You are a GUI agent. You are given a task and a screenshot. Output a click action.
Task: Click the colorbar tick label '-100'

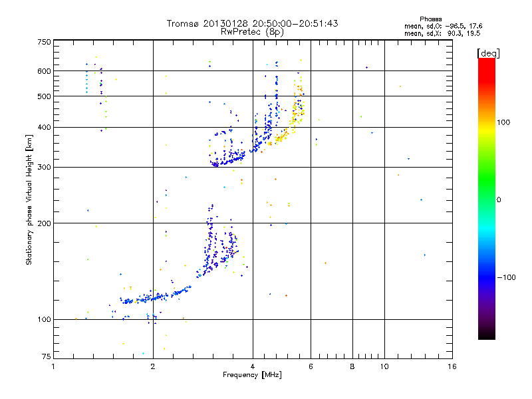pyautogui.click(x=507, y=277)
